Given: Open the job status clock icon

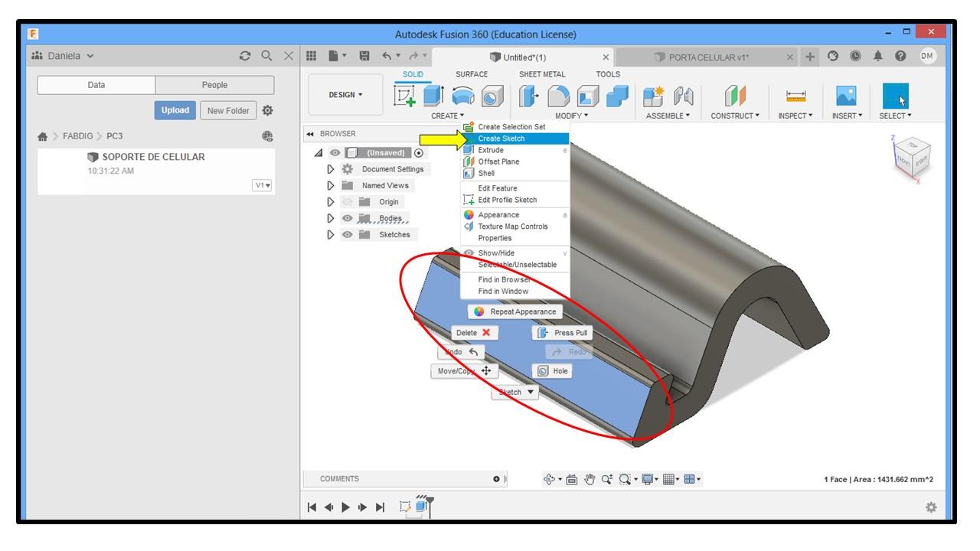Looking at the screenshot, I should tap(855, 56).
